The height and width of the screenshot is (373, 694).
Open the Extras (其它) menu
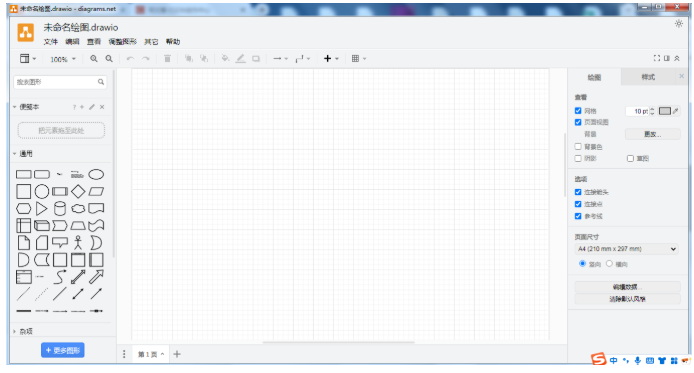[x=151, y=42]
